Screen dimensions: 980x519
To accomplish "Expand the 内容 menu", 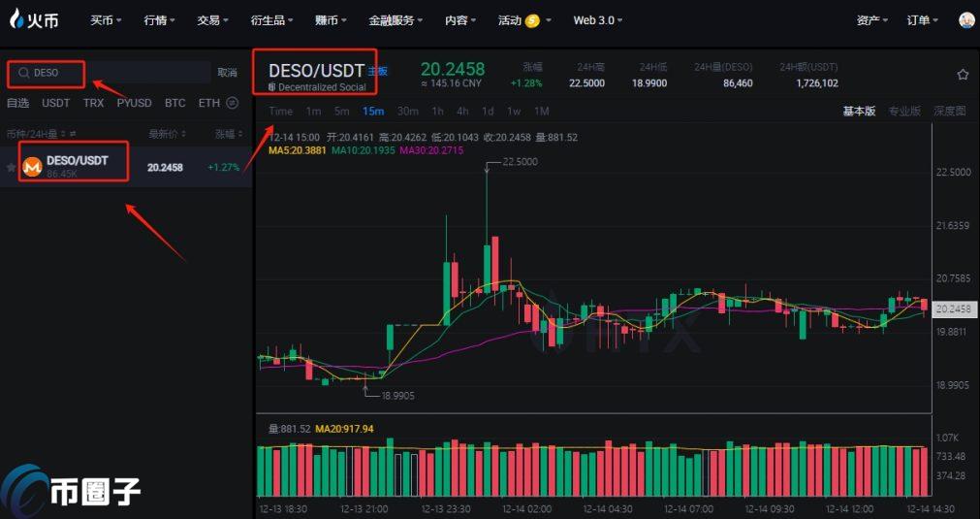I will [x=460, y=20].
